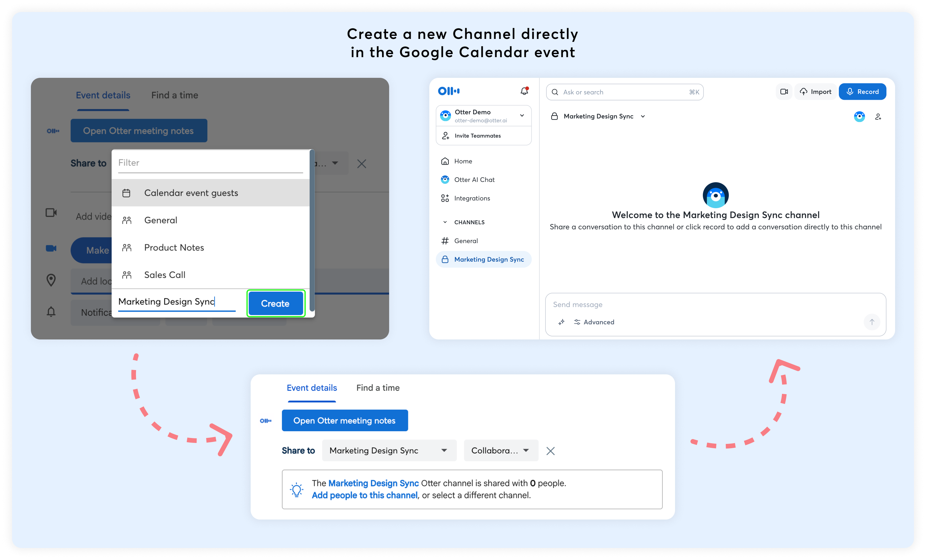Click the notification bell in Otter sidebar
The image size is (926, 560).
pos(524,91)
